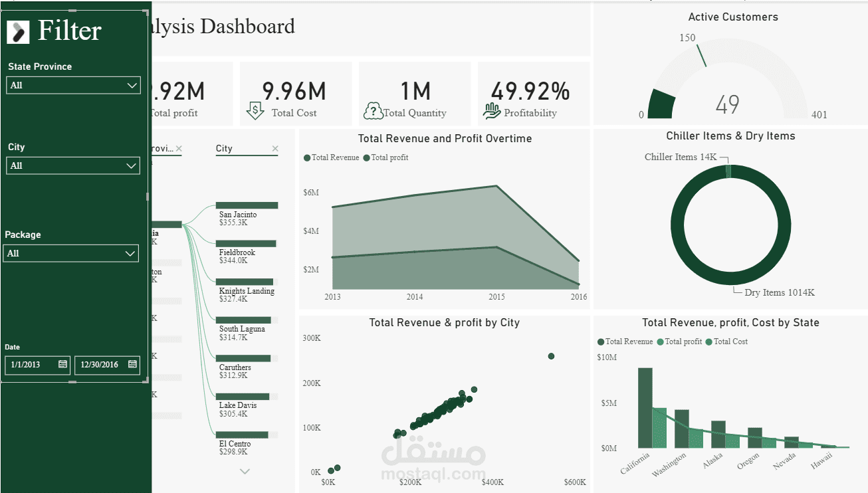Click Total Revenue legend in State chart
Image resolution: width=868 pixels, height=493 pixels.
(x=625, y=342)
